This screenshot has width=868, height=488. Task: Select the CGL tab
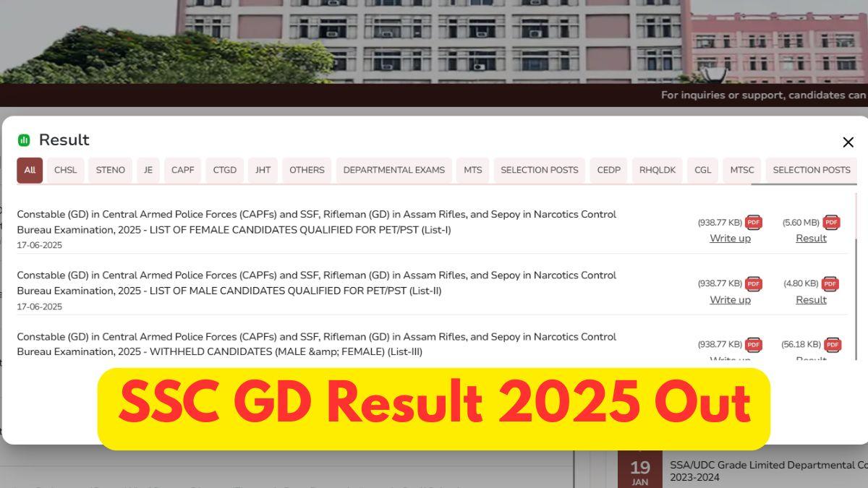703,170
